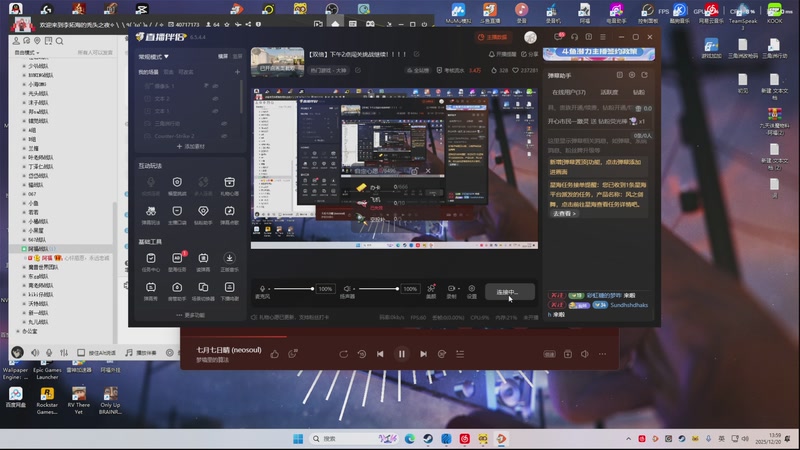Open 录制 record dropdown arrow
The width and height of the screenshot is (800, 450).
[458, 289]
